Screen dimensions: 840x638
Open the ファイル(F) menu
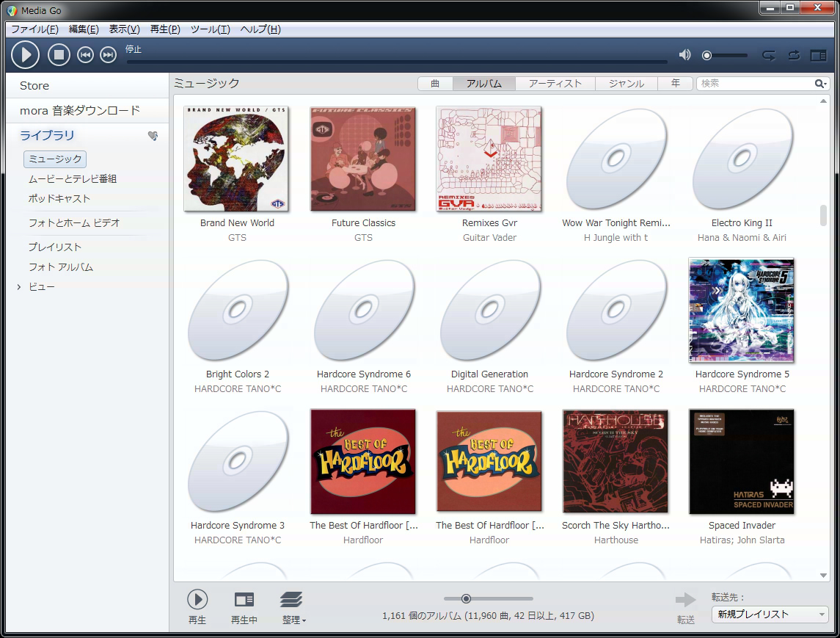(x=34, y=29)
